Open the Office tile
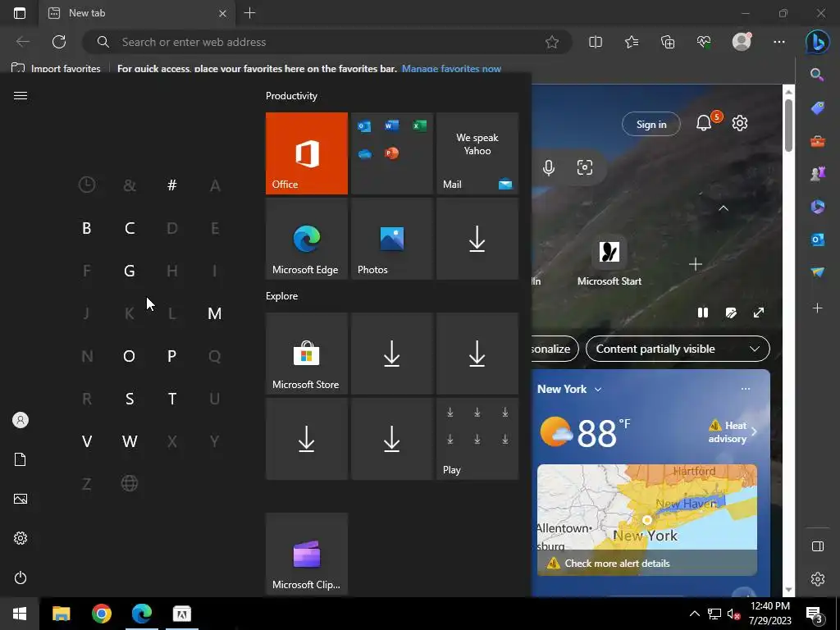Image resolution: width=840 pixels, height=630 pixels. [307, 153]
